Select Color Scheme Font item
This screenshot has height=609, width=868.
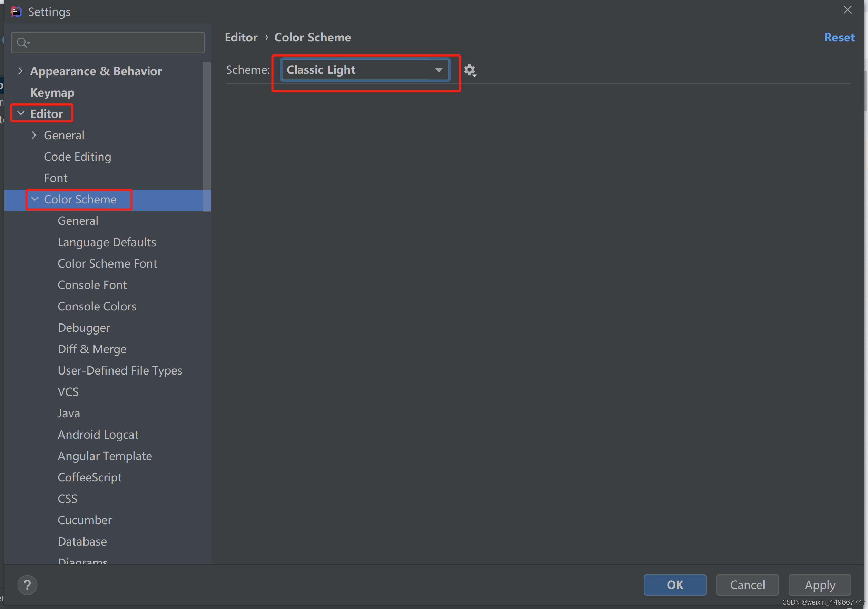click(107, 263)
